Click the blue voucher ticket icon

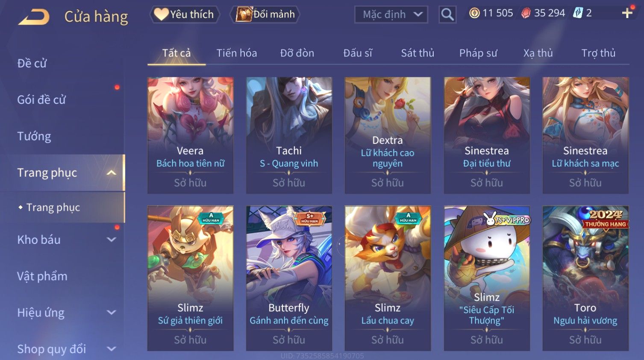[578, 13]
